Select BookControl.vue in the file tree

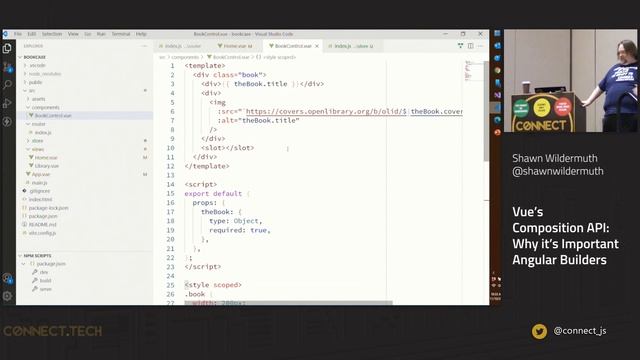[x=85, y=116]
